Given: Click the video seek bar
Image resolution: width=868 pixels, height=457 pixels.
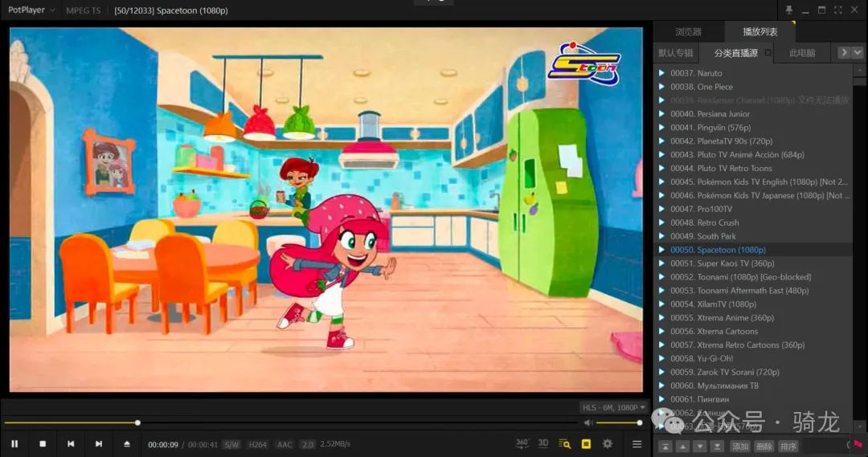Looking at the screenshot, I should click(321, 422).
